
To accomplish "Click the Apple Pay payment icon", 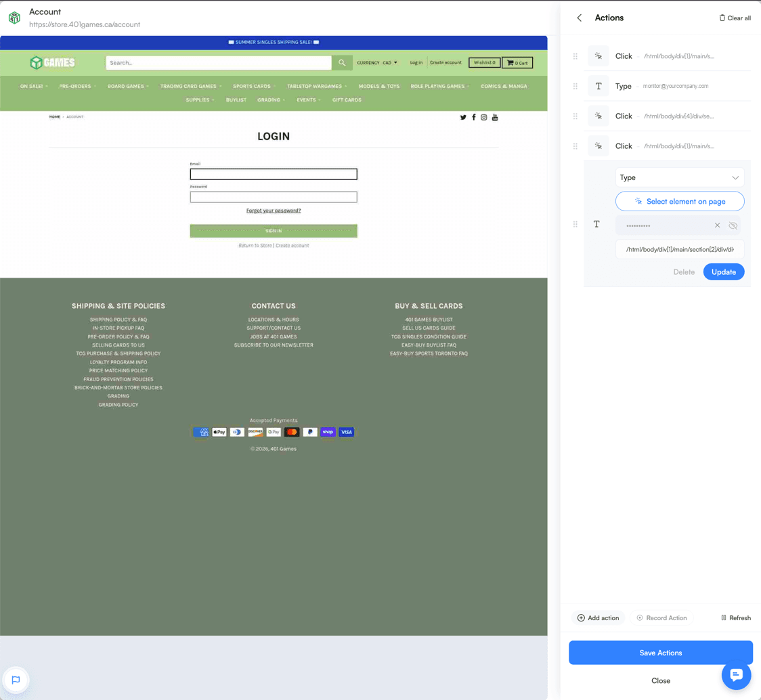I will (x=219, y=432).
